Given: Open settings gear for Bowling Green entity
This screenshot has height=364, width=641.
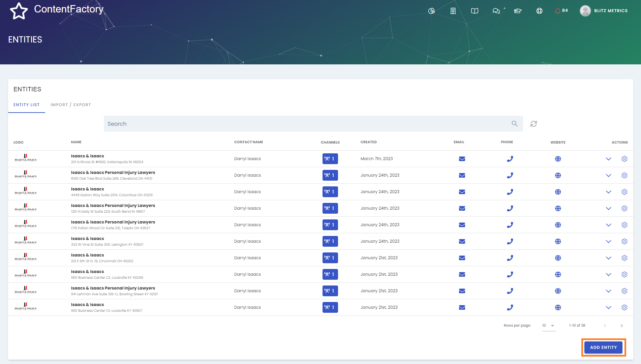Looking at the screenshot, I should tap(624, 291).
